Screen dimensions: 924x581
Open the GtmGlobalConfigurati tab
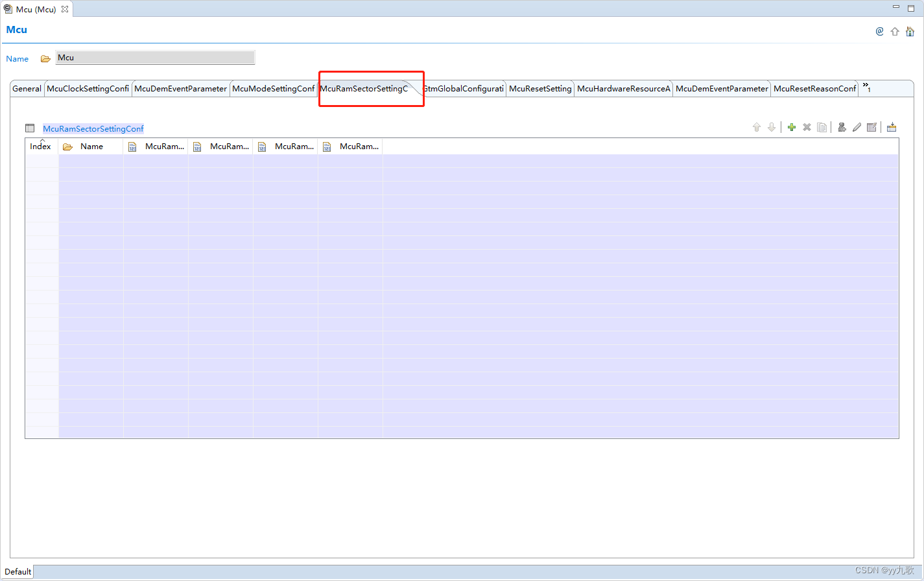(463, 89)
